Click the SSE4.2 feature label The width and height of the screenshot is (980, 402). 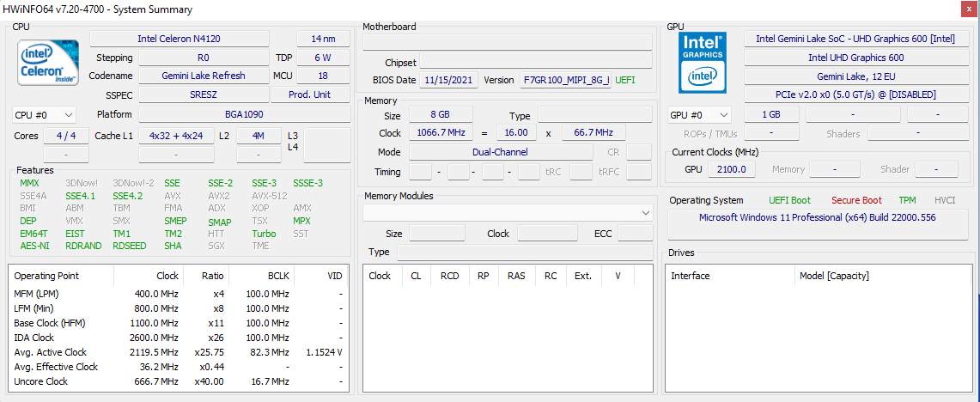pos(127,196)
